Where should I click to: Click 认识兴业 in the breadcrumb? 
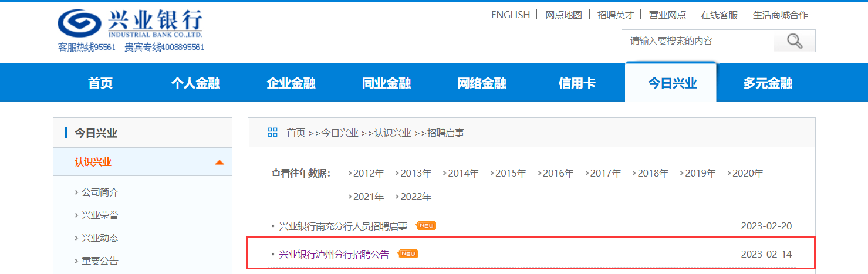pyautogui.click(x=393, y=133)
